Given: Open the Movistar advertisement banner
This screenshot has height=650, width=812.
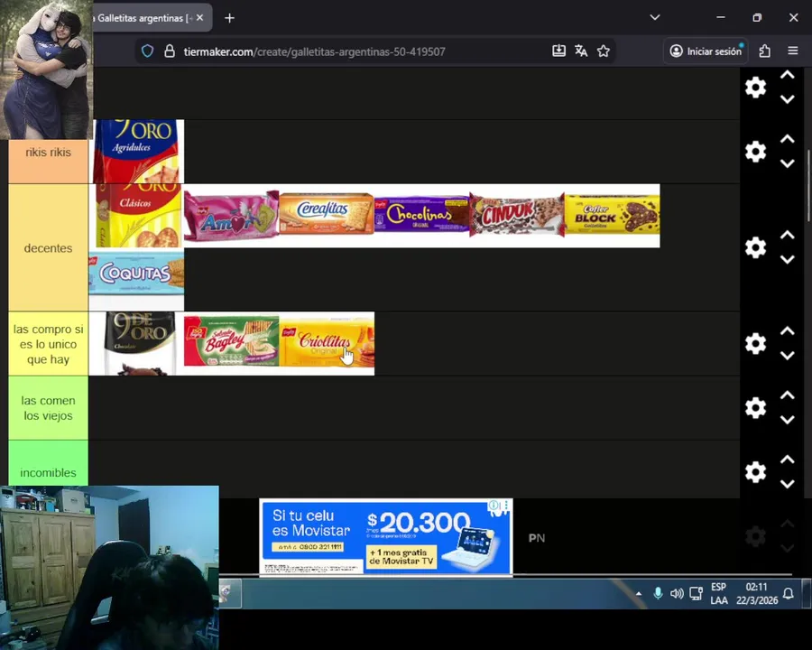Looking at the screenshot, I should pos(386,536).
